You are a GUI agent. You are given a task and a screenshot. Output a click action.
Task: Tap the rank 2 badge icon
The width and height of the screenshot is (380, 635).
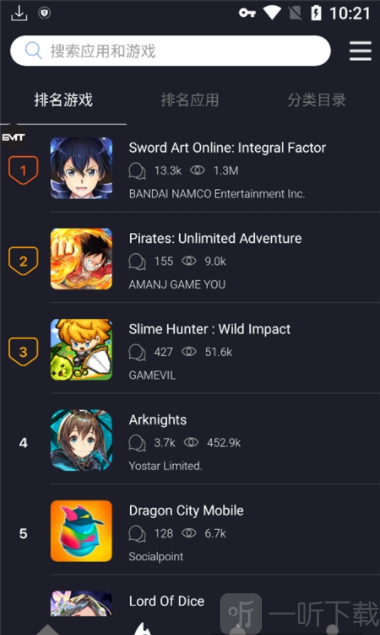coord(23,261)
